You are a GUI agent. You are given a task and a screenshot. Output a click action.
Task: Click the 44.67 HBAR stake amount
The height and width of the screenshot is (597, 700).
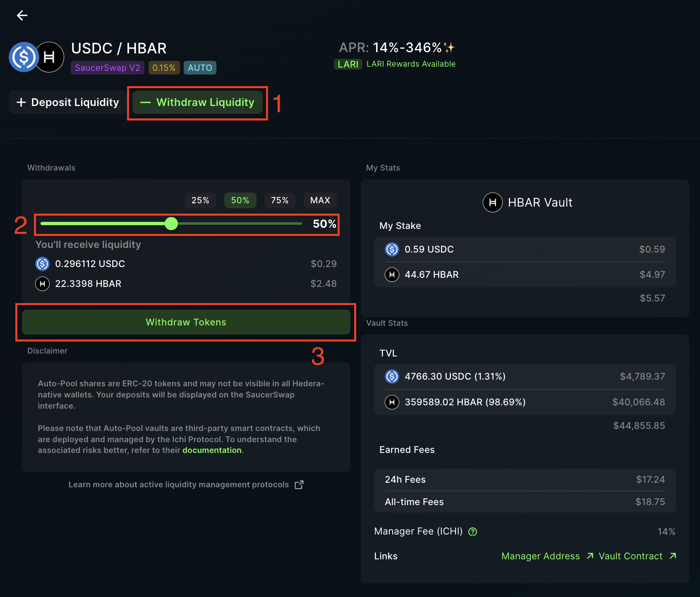[x=432, y=274]
